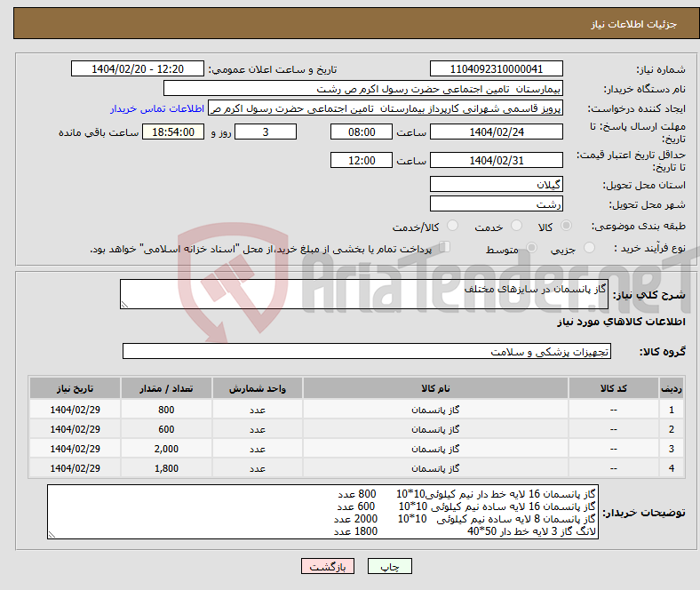Open the buyer contact info link

(x=157, y=108)
